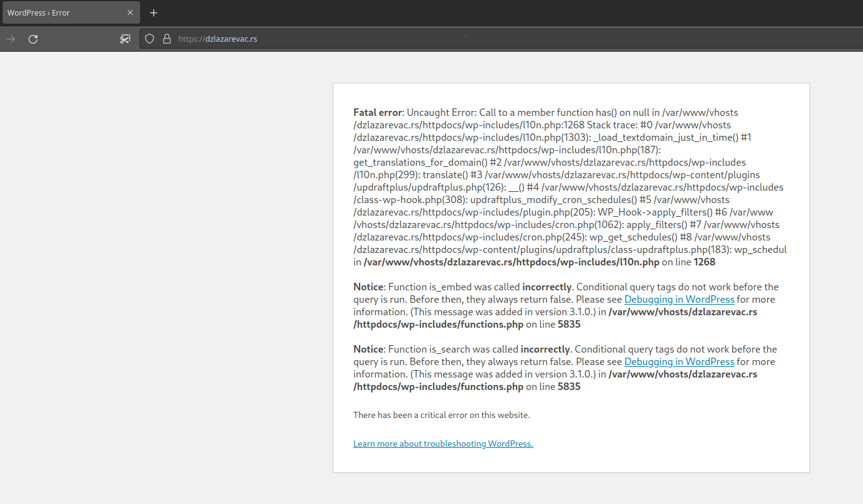Click the bold line number 1268

[704, 262]
